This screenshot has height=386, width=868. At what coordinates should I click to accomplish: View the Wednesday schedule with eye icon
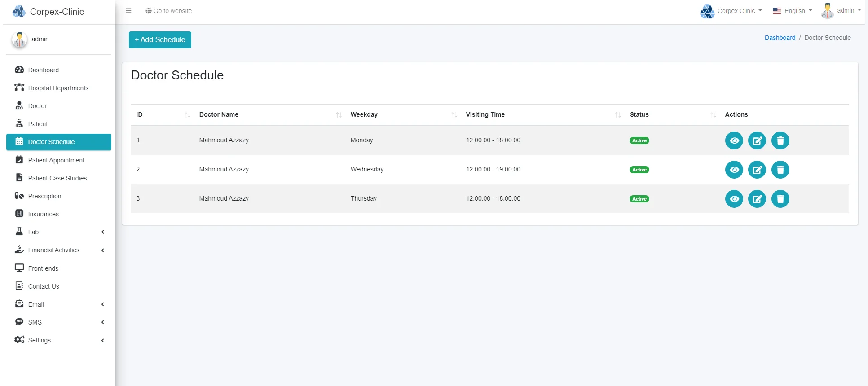(734, 170)
